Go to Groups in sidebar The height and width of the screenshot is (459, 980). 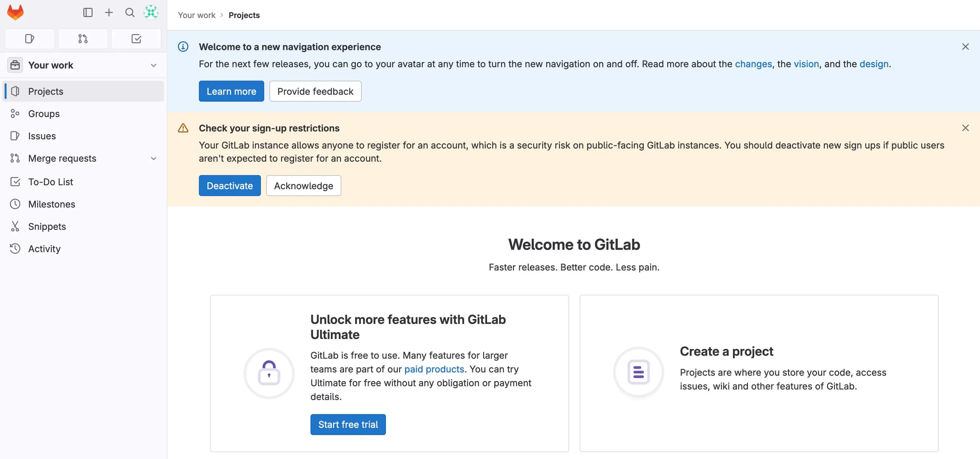point(83,113)
